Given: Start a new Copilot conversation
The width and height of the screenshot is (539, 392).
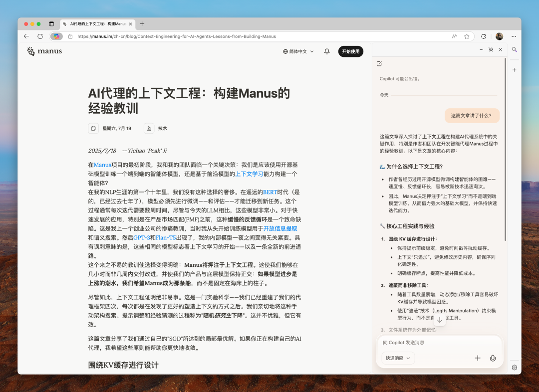Looking at the screenshot, I should coord(380,63).
